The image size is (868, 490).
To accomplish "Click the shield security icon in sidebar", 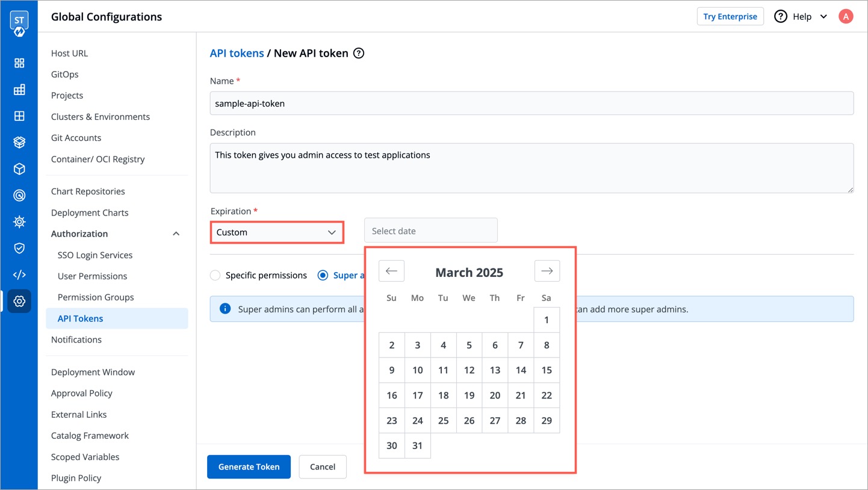I will pyautogui.click(x=19, y=248).
